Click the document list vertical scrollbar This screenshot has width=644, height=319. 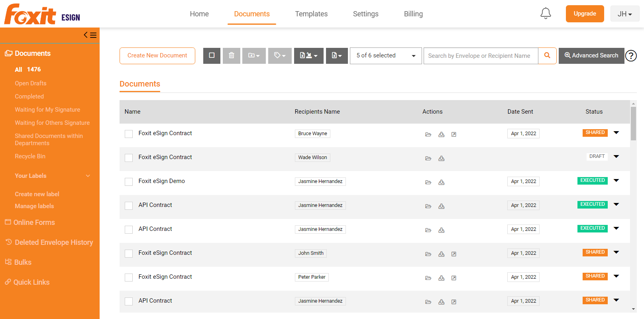633,124
